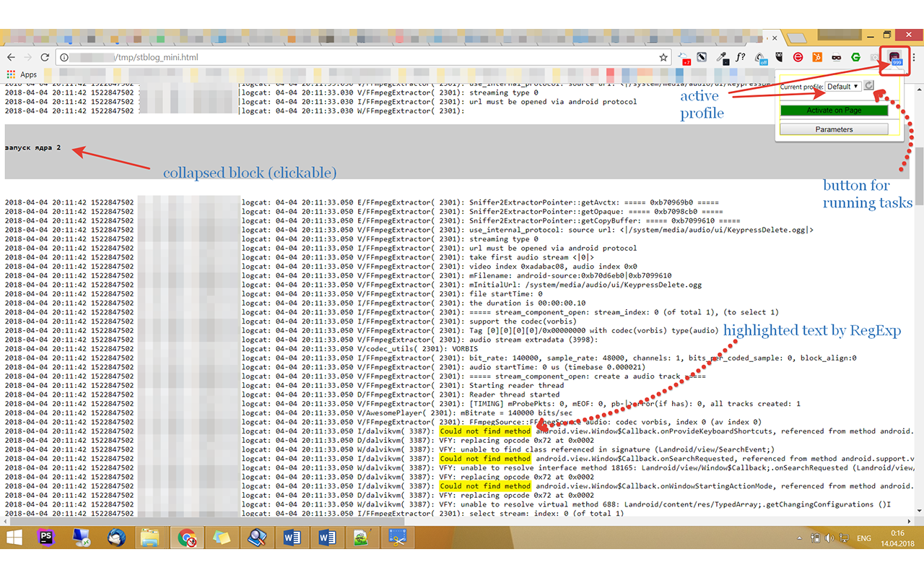The image size is (924, 578).
Task: Click the ENG language indicator in tray
Action: click(864, 538)
